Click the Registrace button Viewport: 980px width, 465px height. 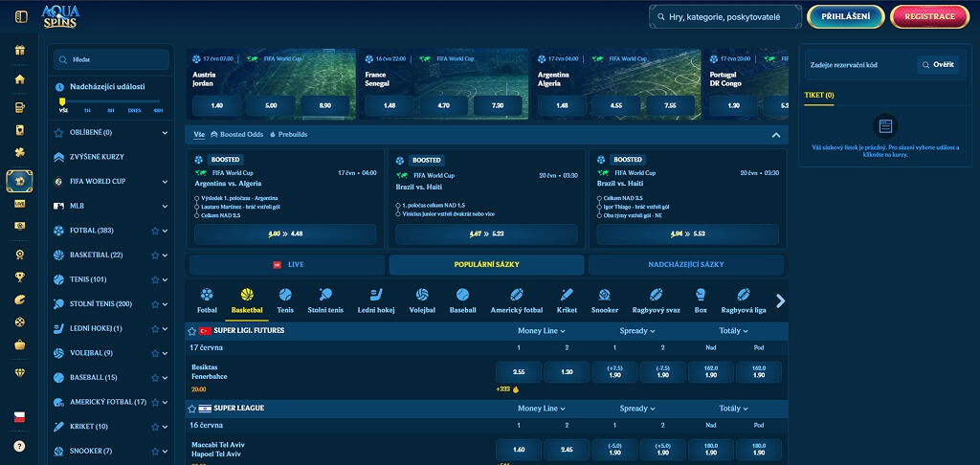click(929, 17)
